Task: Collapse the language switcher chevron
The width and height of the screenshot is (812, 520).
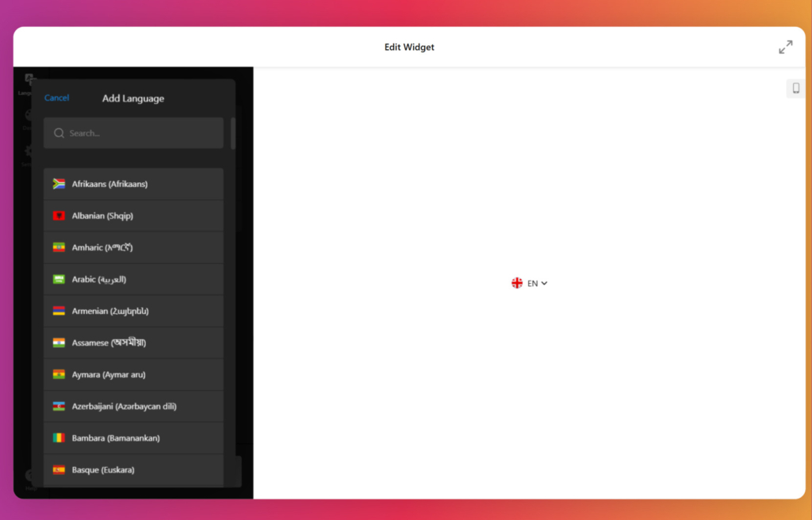Action: (543, 283)
